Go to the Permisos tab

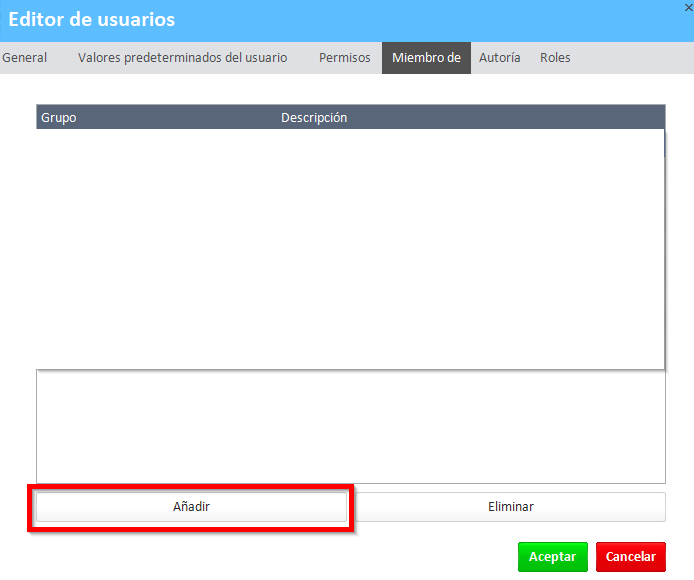tap(344, 58)
